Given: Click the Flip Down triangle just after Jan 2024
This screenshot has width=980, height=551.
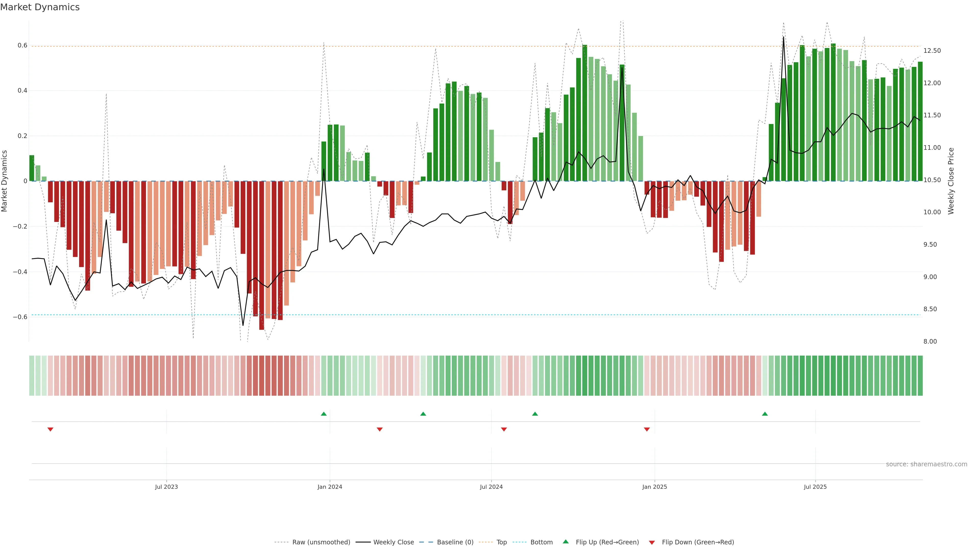Looking at the screenshot, I should [x=379, y=429].
